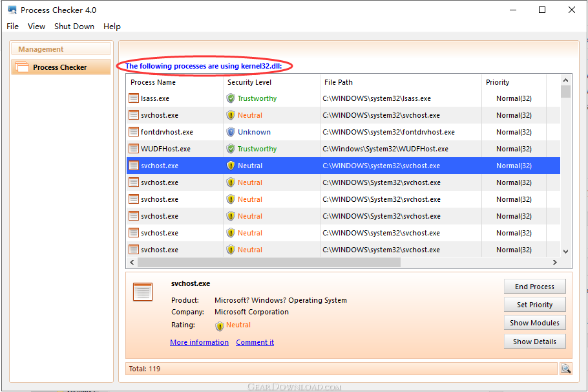
Task: Open the Help menu
Action: click(112, 27)
